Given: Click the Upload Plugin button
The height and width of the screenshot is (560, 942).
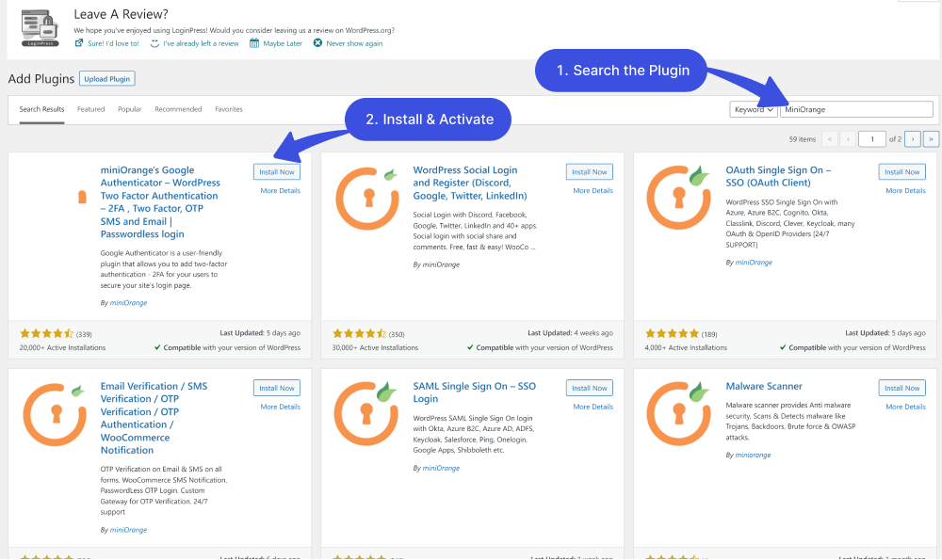Looking at the screenshot, I should (x=107, y=79).
